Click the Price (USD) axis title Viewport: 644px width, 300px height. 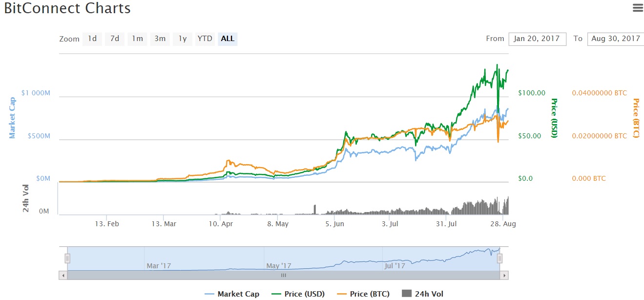pyautogui.click(x=554, y=118)
